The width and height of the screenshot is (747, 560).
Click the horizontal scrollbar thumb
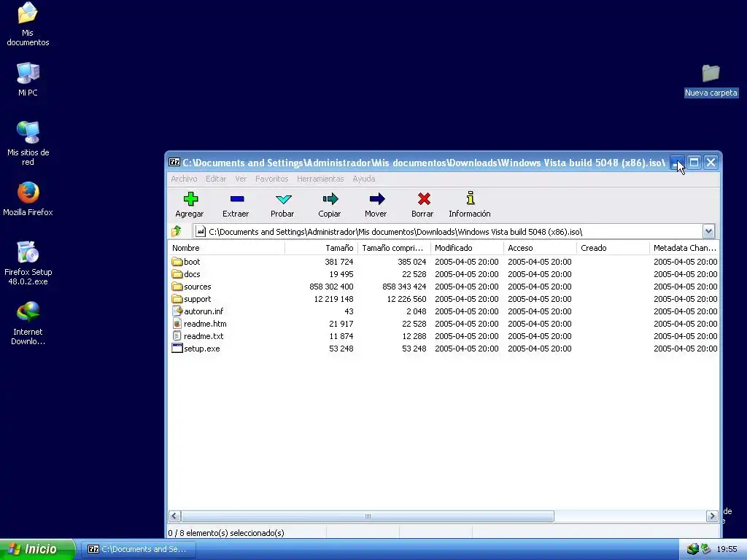pyautogui.click(x=368, y=516)
